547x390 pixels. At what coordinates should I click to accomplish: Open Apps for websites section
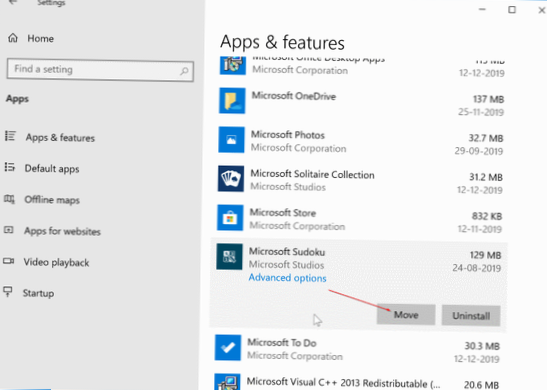point(62,231)
